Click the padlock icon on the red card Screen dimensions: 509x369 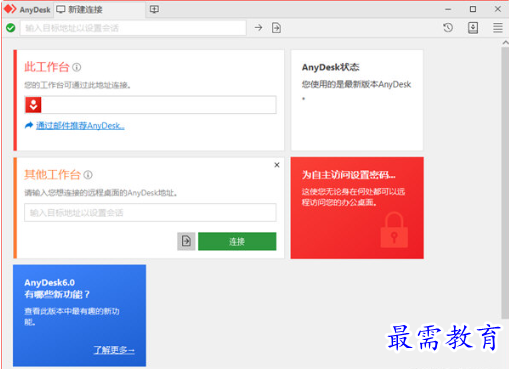tap(394, 231)
